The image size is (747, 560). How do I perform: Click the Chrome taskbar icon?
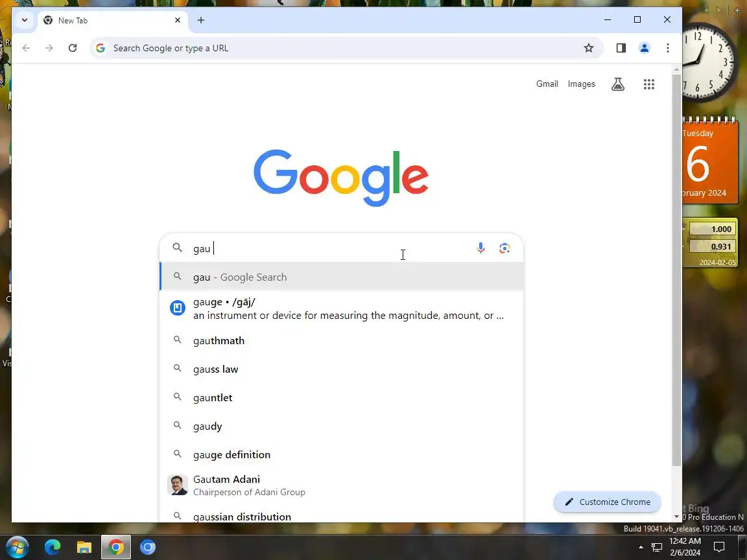coord(116,547)
